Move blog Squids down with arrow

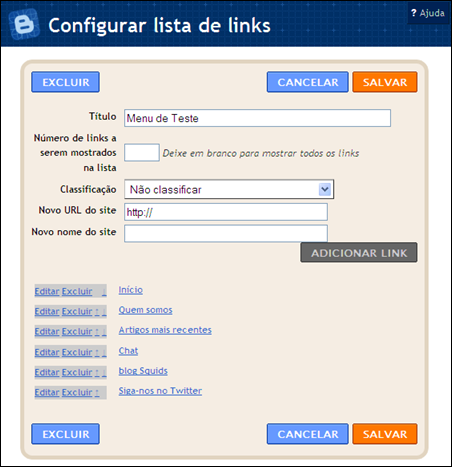(104, 372)
